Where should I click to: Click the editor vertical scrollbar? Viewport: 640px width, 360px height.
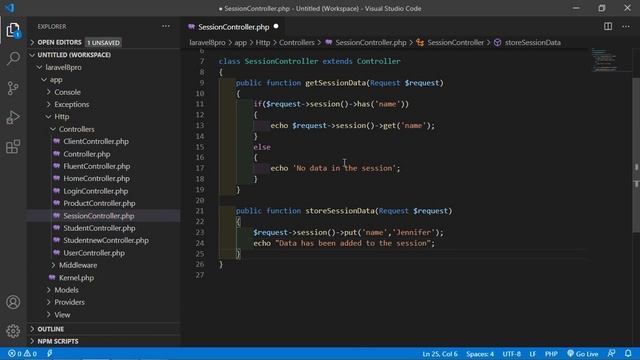point(636,155)
